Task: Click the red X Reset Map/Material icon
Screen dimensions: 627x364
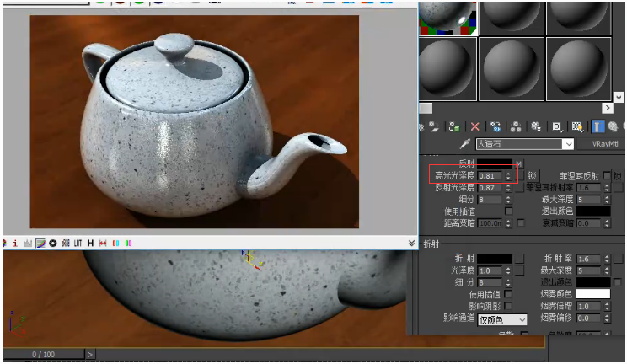Action: [475, 126]
